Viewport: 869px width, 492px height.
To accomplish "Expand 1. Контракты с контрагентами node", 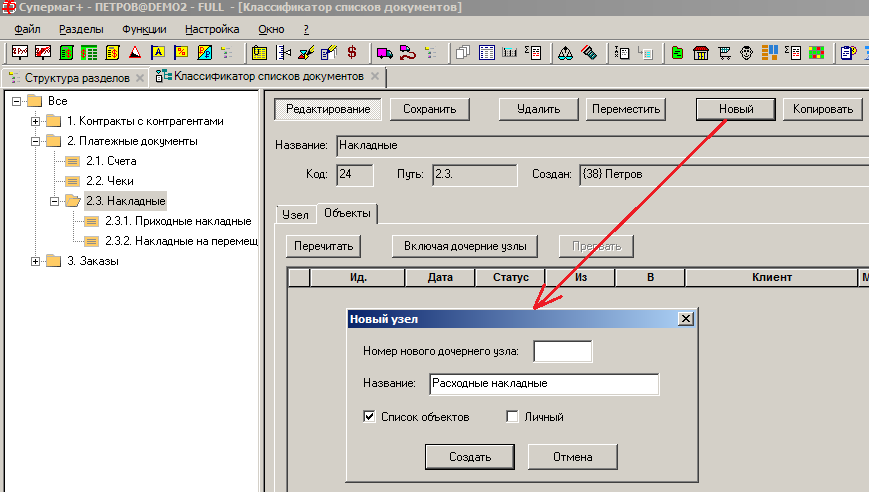I will coord(35,121).
